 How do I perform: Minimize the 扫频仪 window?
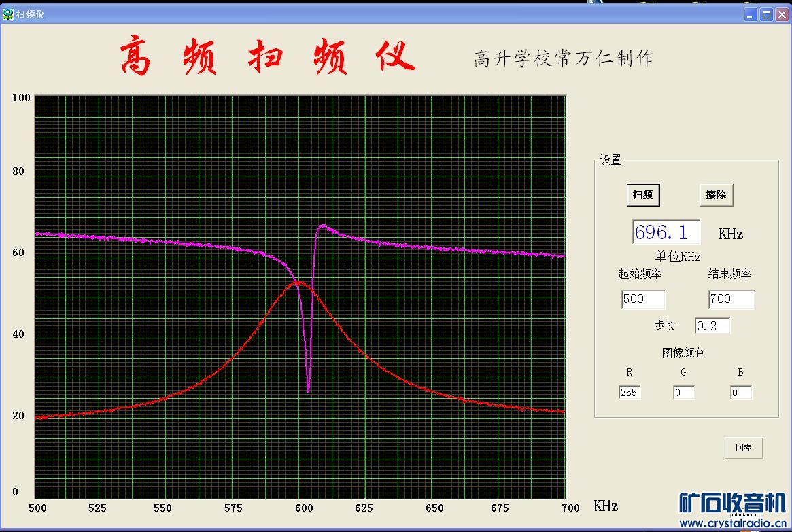(x=750, y=15)
